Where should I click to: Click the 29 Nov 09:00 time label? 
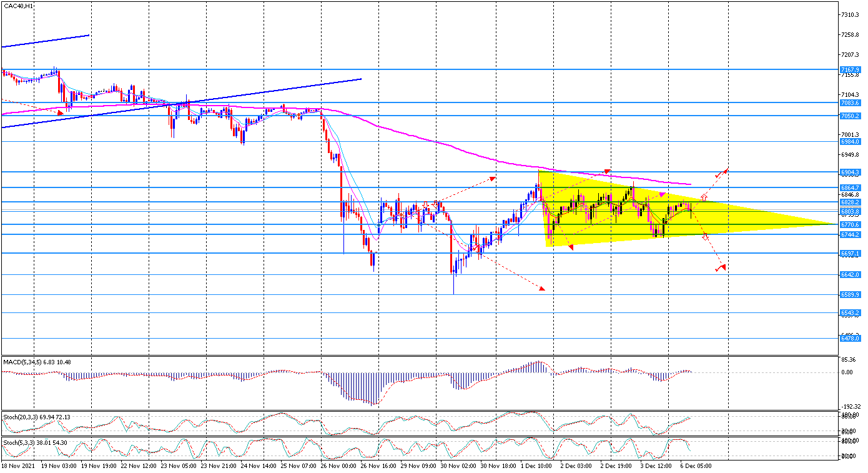coord(418,466)
